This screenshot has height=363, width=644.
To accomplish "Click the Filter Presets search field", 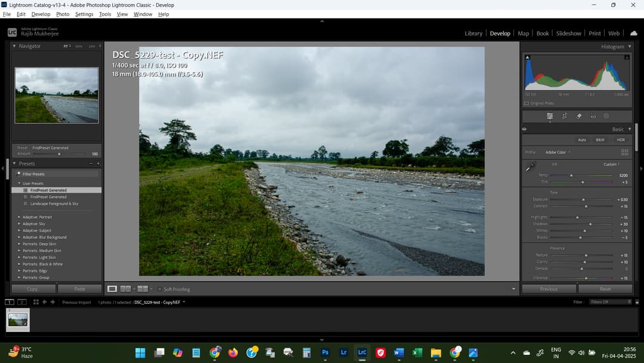I will [57, 174].
